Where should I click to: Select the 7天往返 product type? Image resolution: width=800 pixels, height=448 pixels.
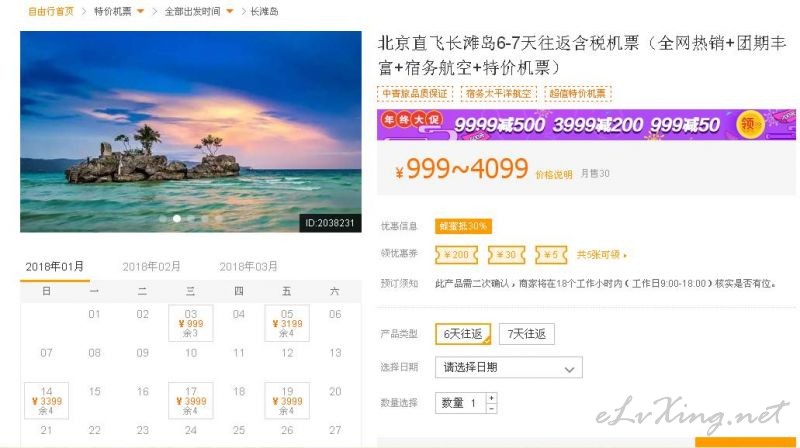[x=527, y=334]
